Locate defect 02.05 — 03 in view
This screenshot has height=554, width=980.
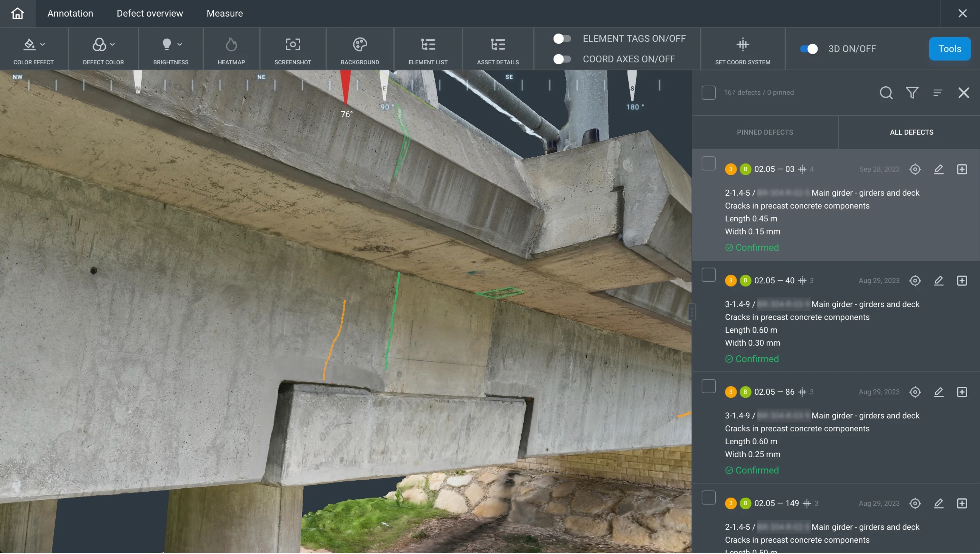click(x=915, y=169)
